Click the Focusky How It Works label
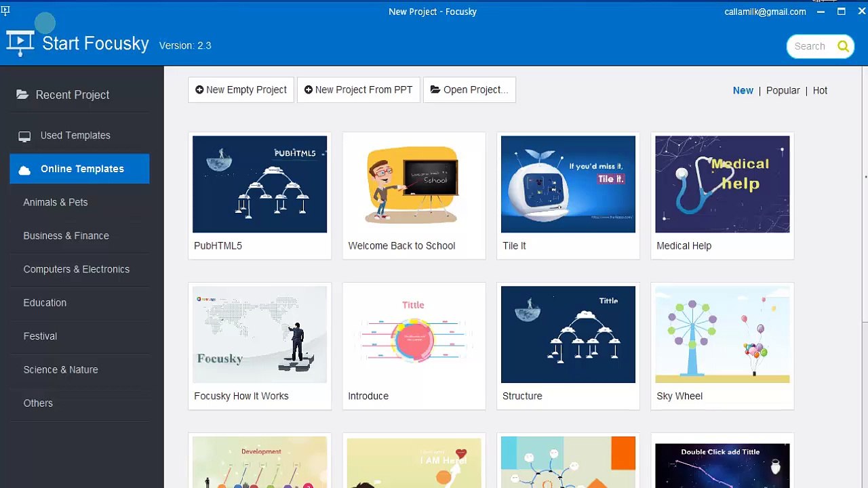The width and height of the screenshot is (868, 488). coord(241,396)
